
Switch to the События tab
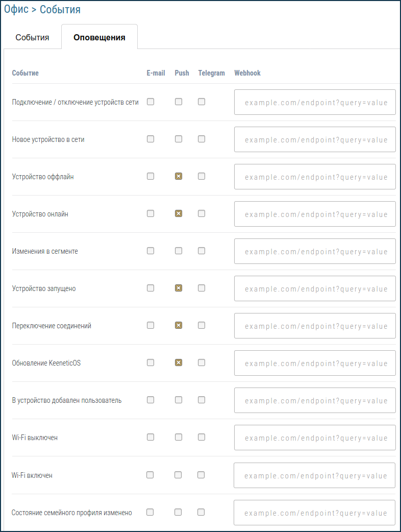[x=32, y=36]
